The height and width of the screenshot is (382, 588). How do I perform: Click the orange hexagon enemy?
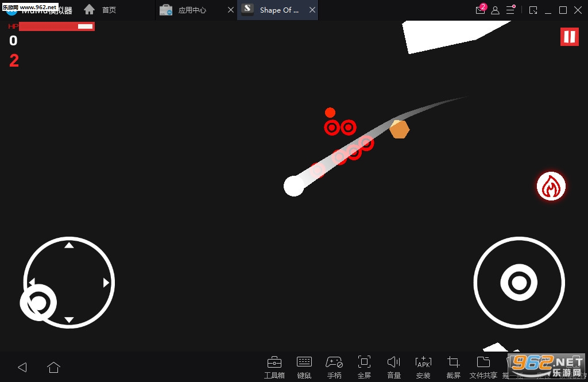coord(400,129)
